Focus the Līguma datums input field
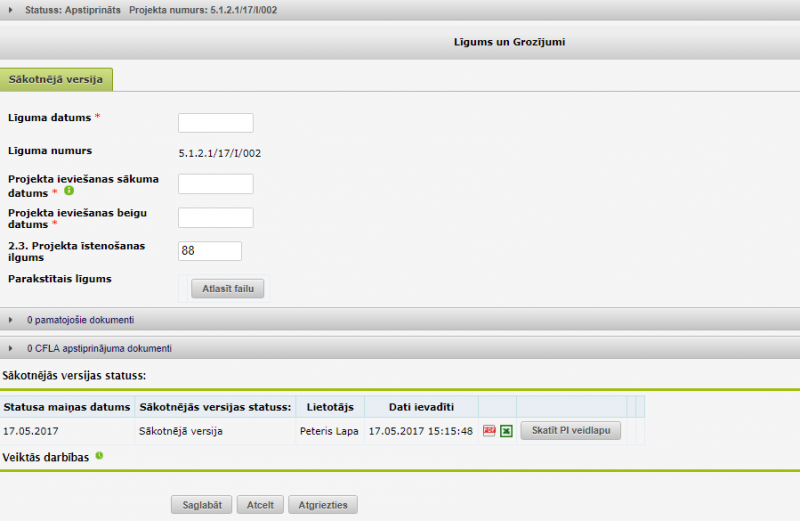The height and width of the screenshot is (521, 800). (215, 123)
